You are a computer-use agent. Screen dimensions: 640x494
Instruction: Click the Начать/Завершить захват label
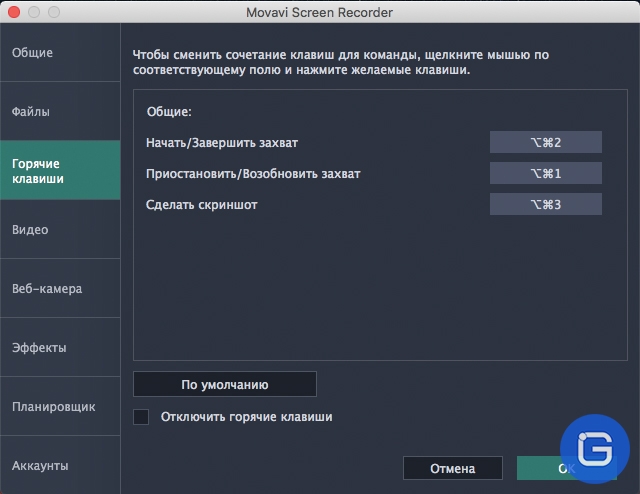[222, 143]
